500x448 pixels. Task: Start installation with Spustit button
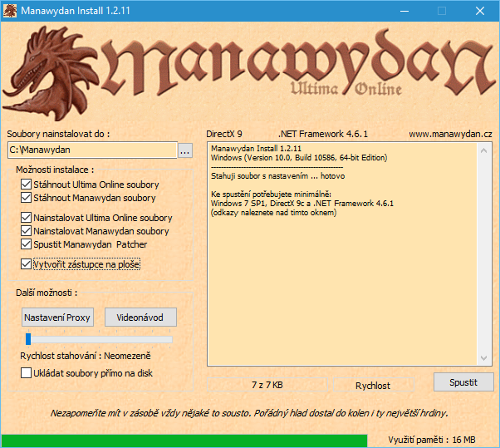pyautogui.click(x=463, y=382)
